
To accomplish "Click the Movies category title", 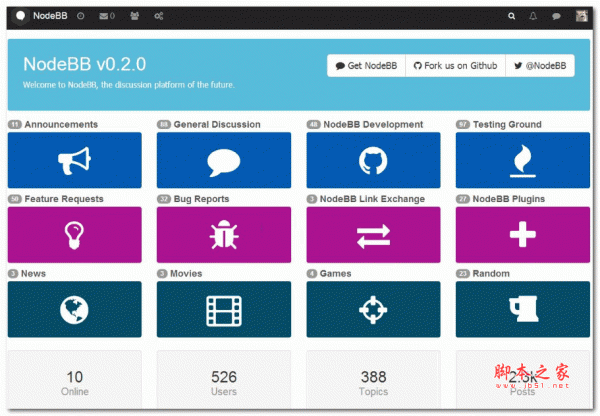I will pos(186,274).
